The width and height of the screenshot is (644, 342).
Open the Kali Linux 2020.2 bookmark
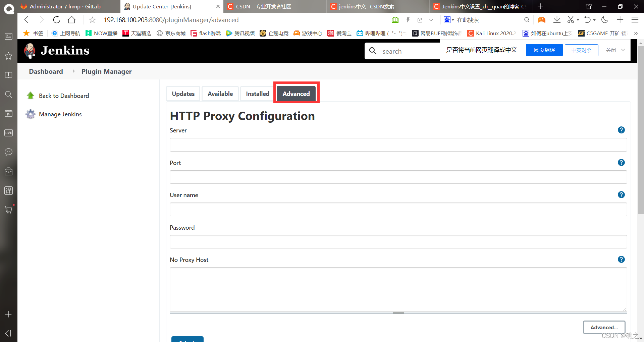[x=492, y=33]
